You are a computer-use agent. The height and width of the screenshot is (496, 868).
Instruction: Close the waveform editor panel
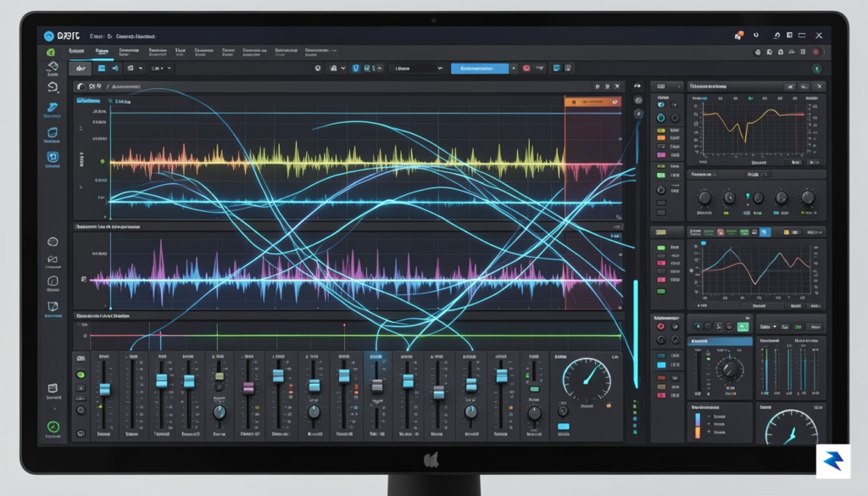[617, 86]
